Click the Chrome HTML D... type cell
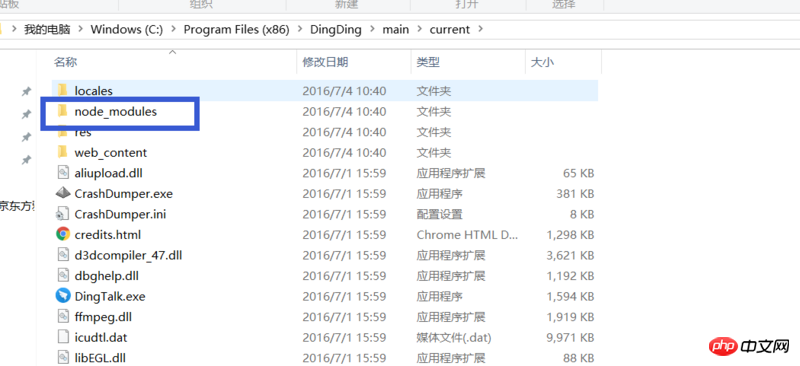 point(467,235)
